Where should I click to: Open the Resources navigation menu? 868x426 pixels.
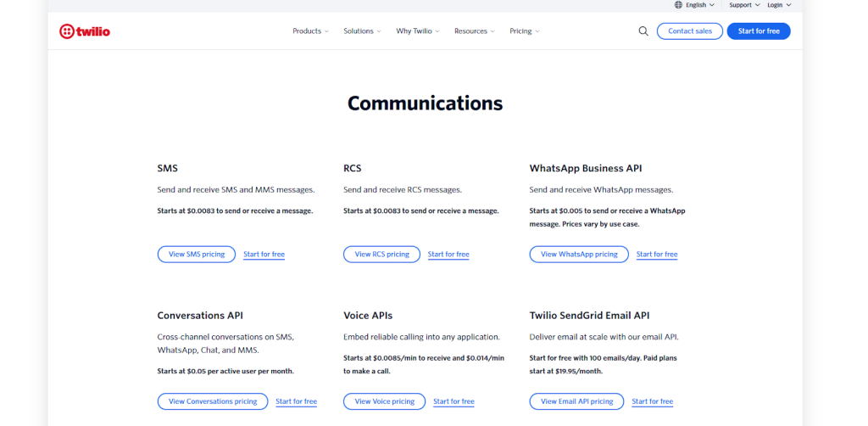[474, 31]
